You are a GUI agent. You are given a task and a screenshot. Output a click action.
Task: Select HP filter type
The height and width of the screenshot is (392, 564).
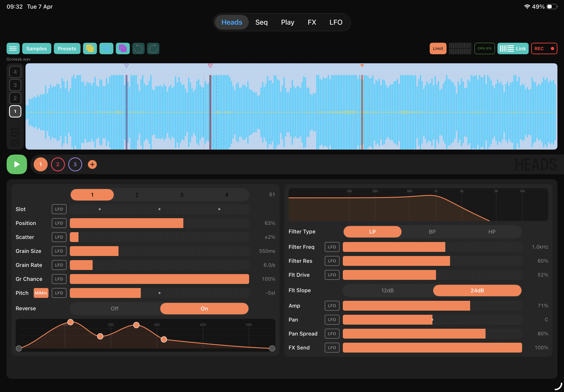[491, 232]
